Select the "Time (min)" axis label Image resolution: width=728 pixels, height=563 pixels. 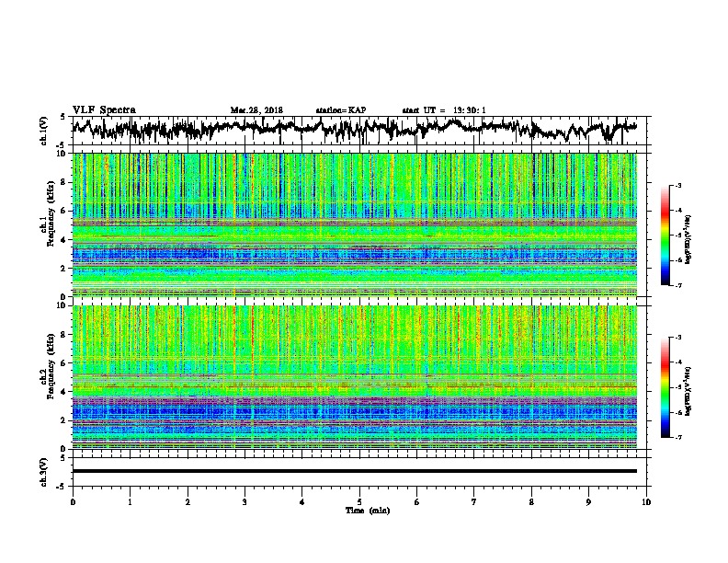[368, 511]
